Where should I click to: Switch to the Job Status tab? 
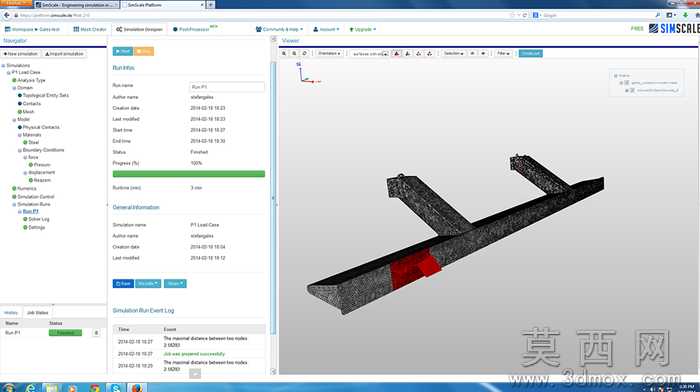38,313
